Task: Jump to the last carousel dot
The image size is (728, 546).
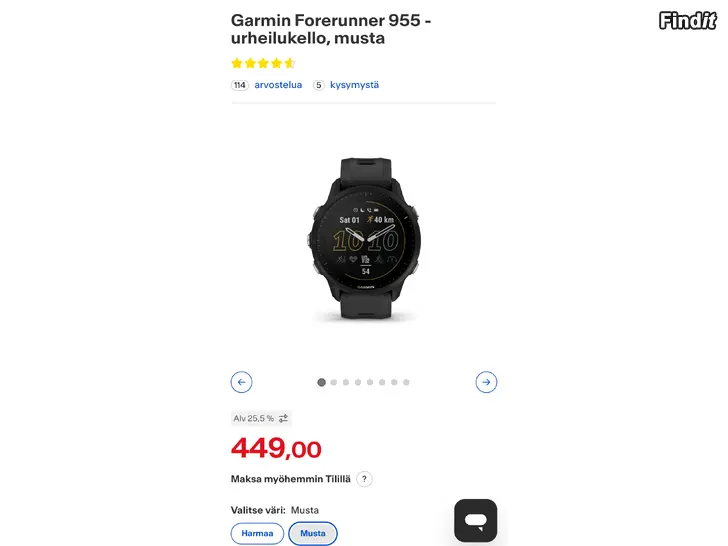Action: coord(406,382)
